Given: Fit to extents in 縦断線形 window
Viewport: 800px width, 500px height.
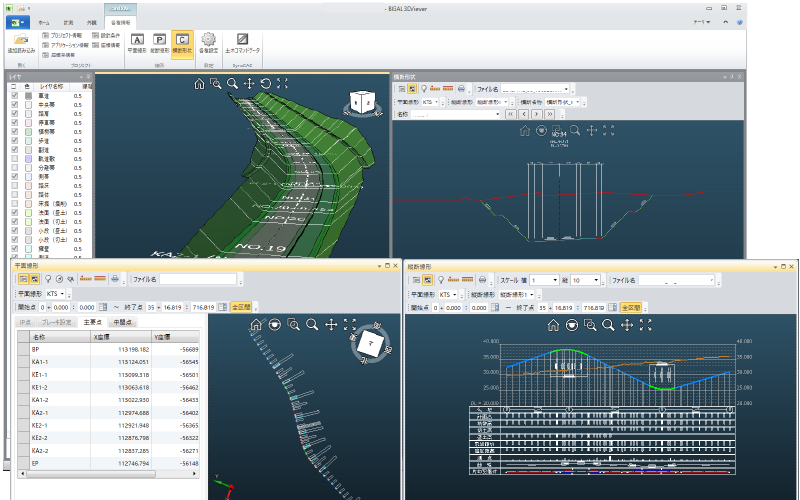Looking at the screenshot, I should tap(645, 325).
